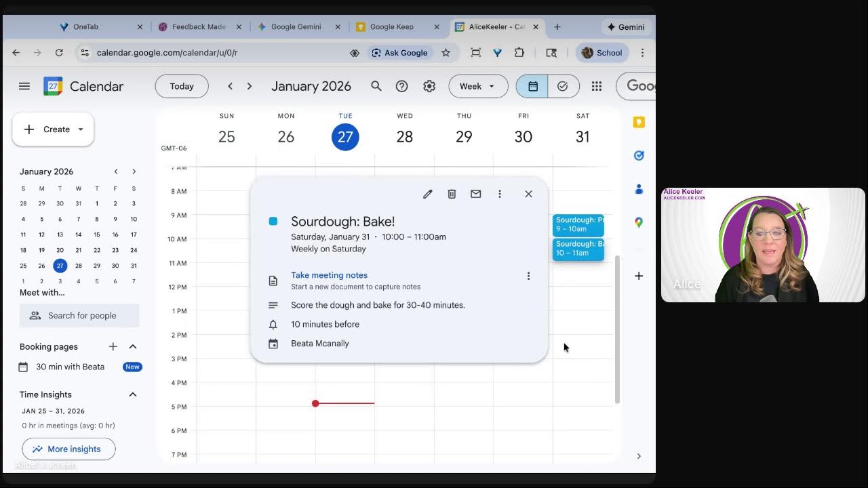Open meeting notes options menu
The height and width of the screenshot is (488, 868).
528,276
